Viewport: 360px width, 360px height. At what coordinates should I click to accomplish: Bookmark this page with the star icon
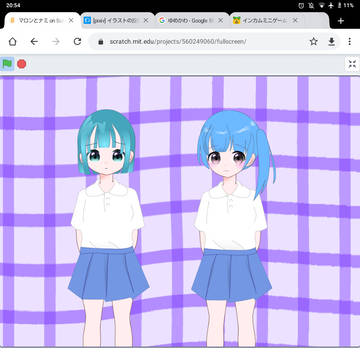tap(313, 42)
